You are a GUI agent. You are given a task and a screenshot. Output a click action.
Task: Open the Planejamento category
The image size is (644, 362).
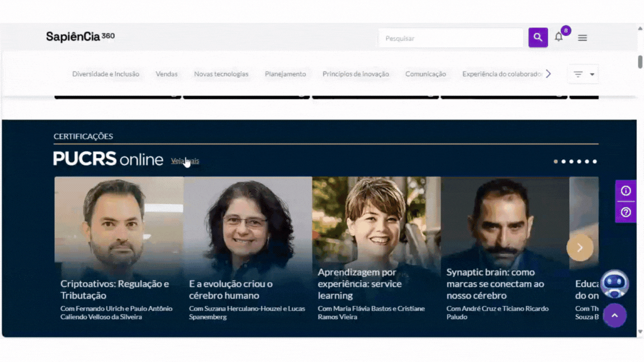point(286,74)
